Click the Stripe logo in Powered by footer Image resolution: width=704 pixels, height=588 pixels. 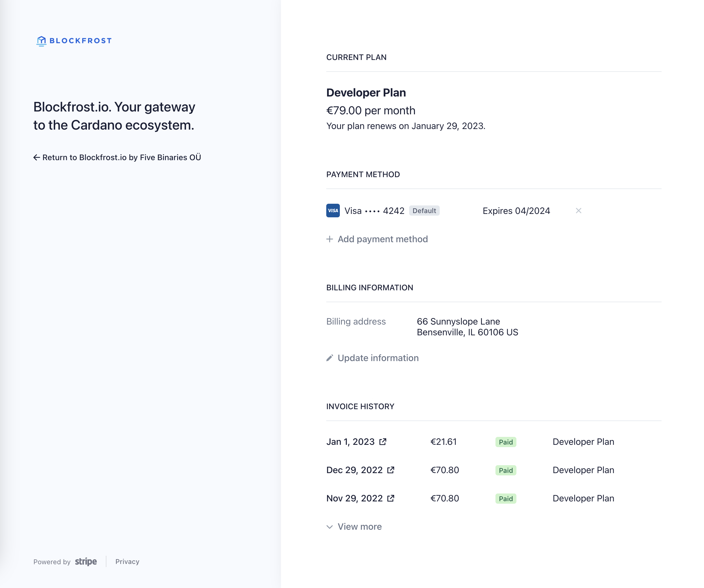point(85,561)
